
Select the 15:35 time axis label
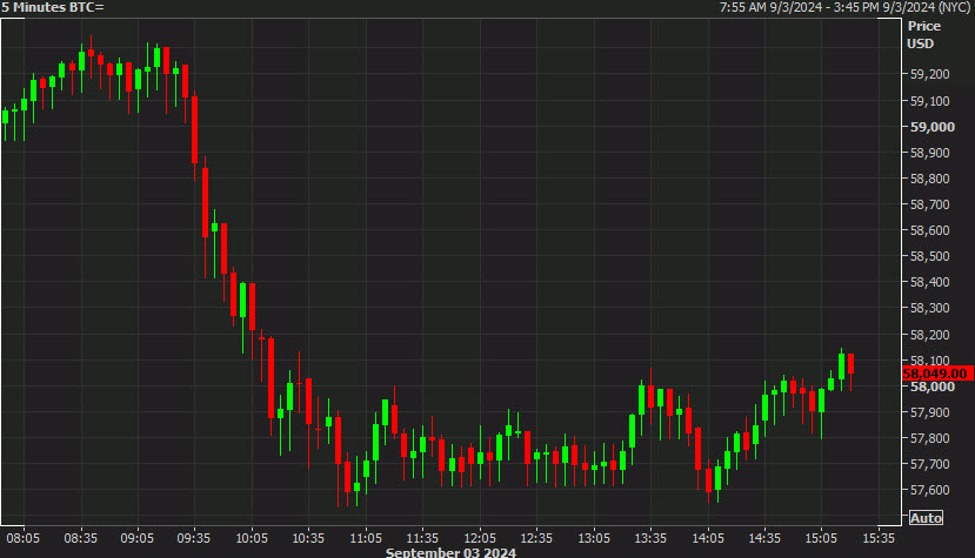pyautogui.click(x=878, y=537)
